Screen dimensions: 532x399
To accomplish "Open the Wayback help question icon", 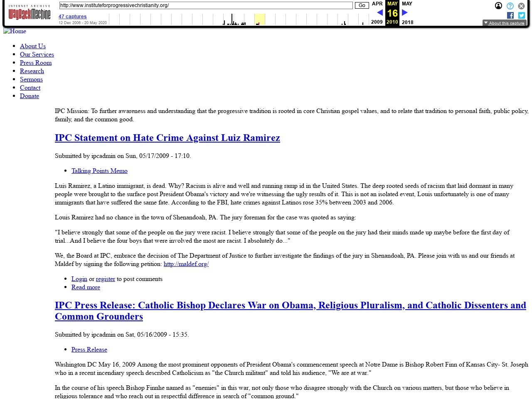I will 510,6.
